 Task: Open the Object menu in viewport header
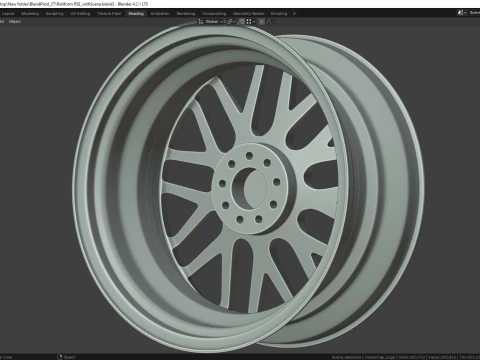(x=15, y=22)
